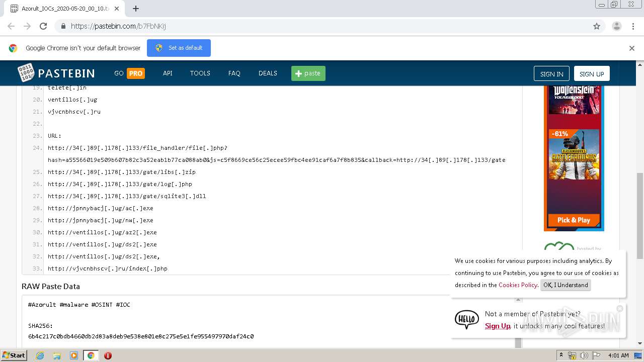Click the 'URL:' line in paste

(x=54, y=136)
